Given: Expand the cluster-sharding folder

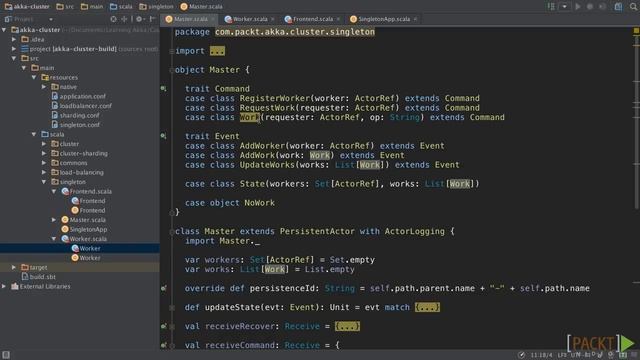Looking at the screenshot, I should click(44, 153).
